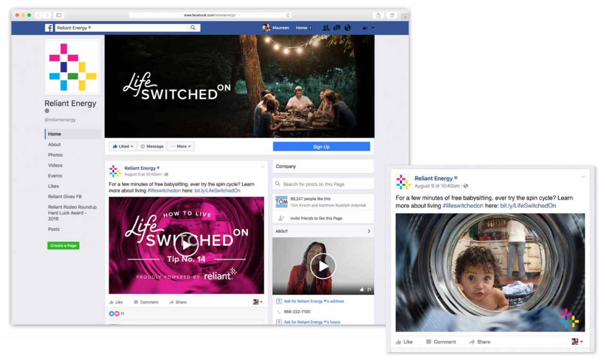Open the messages icon in header
The image size is (605, 364).
pos(337,28)
